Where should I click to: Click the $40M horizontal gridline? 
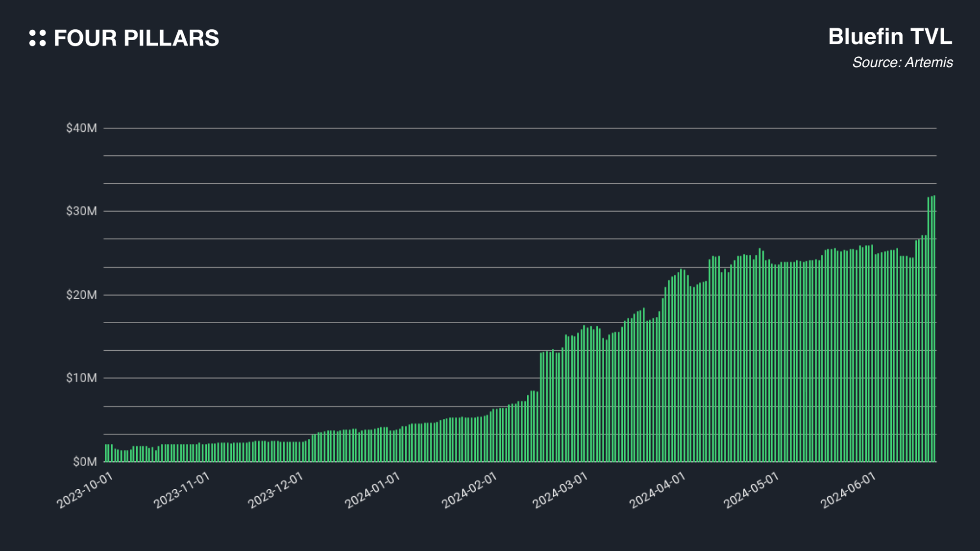point(519,128)
